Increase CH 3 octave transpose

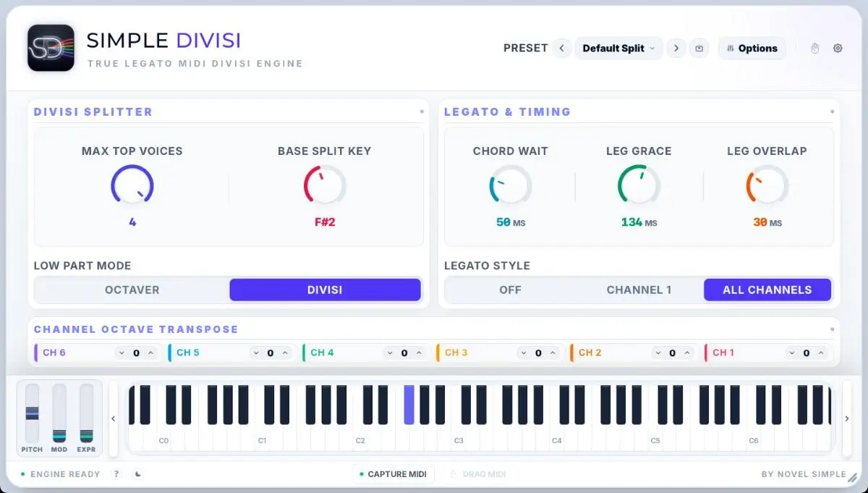click(553, 353)
